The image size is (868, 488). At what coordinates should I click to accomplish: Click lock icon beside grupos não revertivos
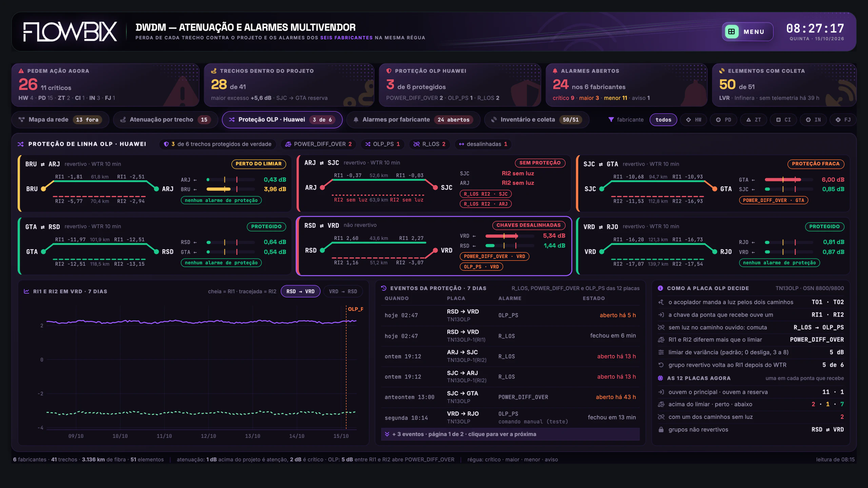pos(661,429)
